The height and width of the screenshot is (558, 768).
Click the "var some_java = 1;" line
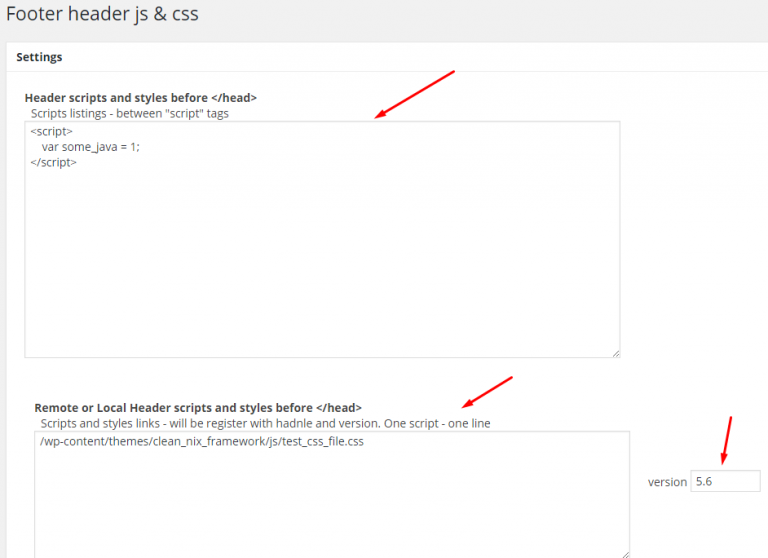click(x=91, y=146)
